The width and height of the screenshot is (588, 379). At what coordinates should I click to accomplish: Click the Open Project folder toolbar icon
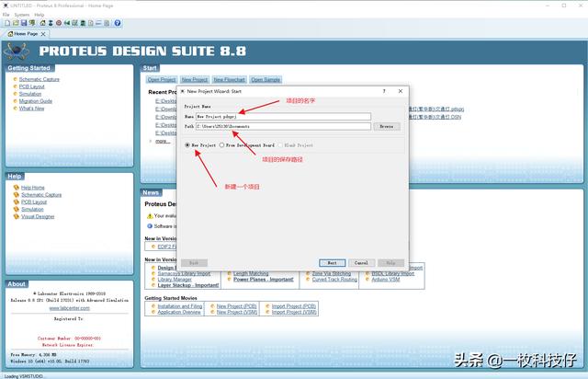pyautogui.click(x=16, y=23)
